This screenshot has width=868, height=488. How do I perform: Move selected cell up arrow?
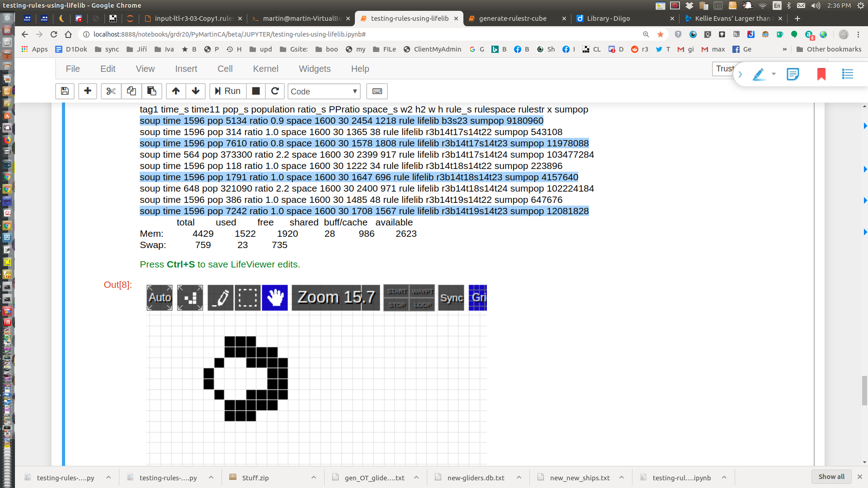[x=176, y=91]
